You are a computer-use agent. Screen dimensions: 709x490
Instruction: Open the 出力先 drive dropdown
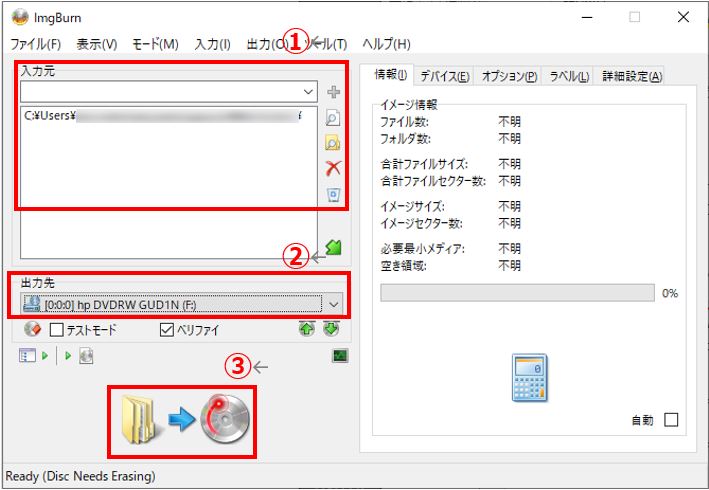coord(334,303)
